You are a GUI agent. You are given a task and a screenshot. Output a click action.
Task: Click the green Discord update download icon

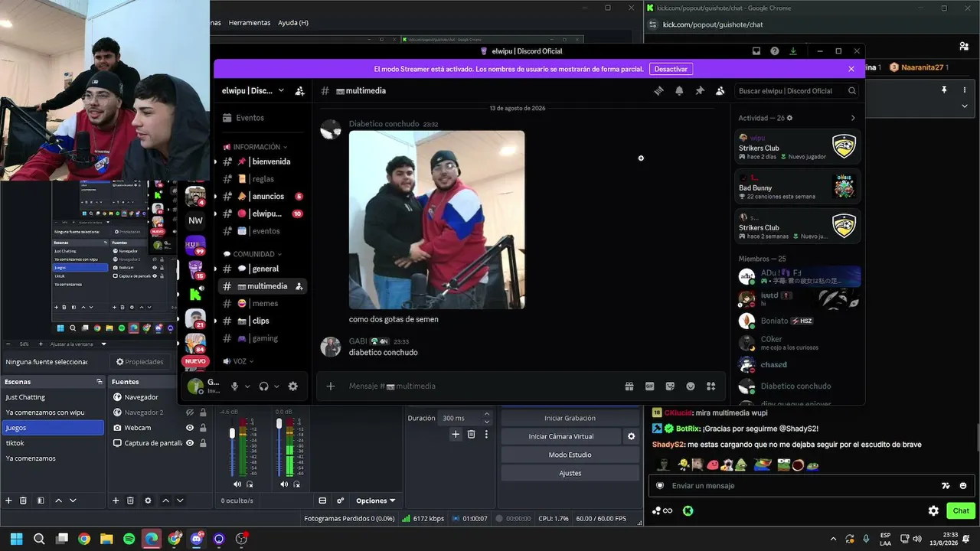pos(793,51)
